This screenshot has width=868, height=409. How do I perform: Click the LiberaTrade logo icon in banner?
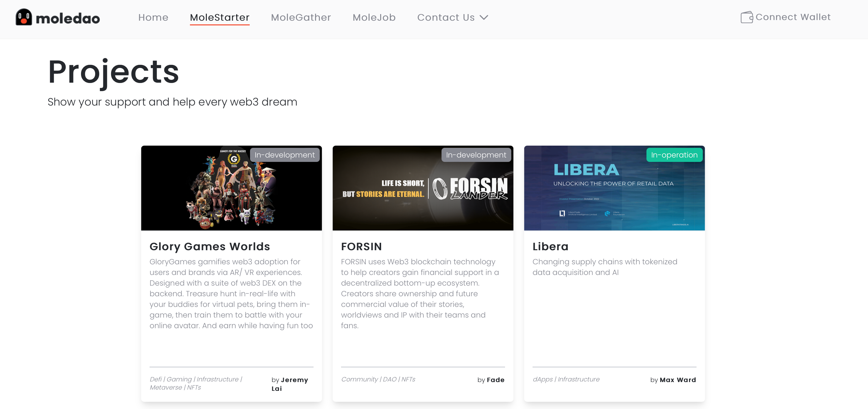[x=562, y=214]
